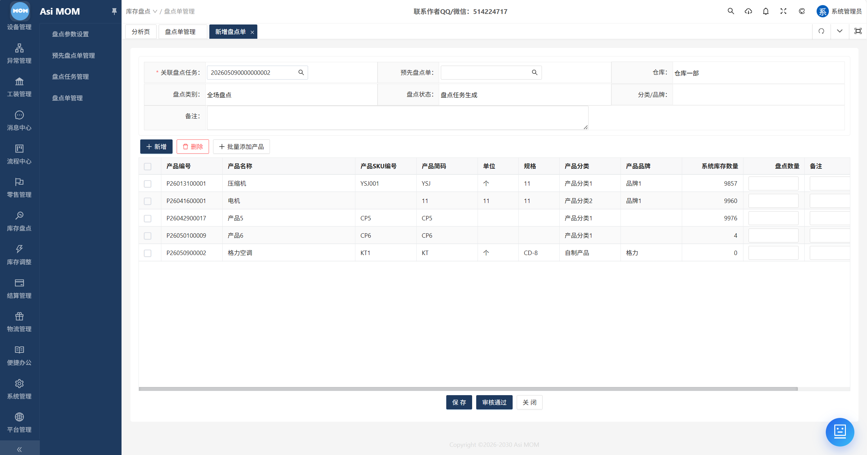Check the row for 电机
Screen dimensions: 868x455
tap(148, 201)
